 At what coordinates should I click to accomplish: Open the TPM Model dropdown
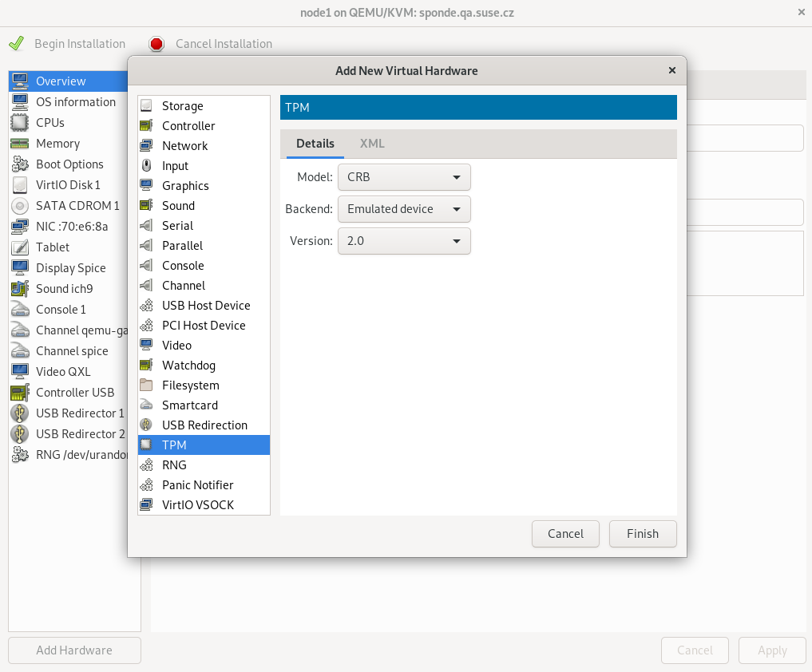404,176
